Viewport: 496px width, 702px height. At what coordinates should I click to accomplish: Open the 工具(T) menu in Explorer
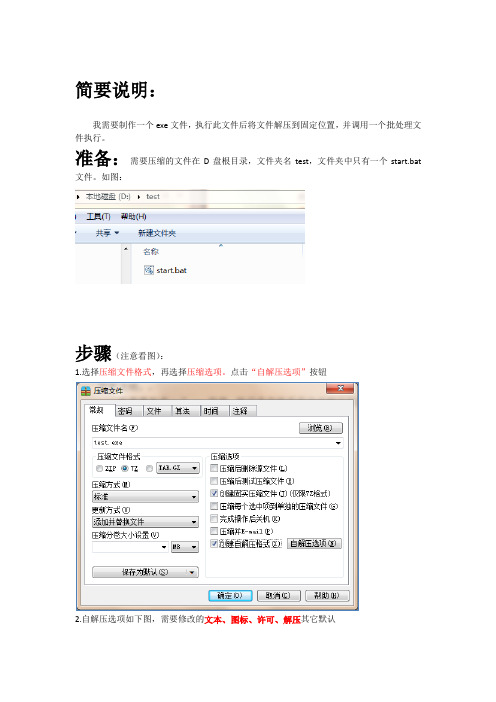point(98,217)
